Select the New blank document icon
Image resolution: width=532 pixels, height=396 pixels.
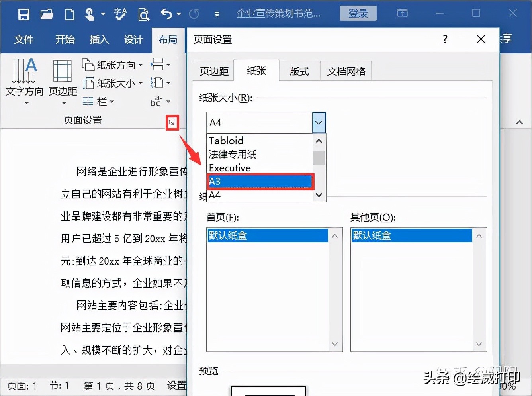pyautogui.click(x=69, y=14)
